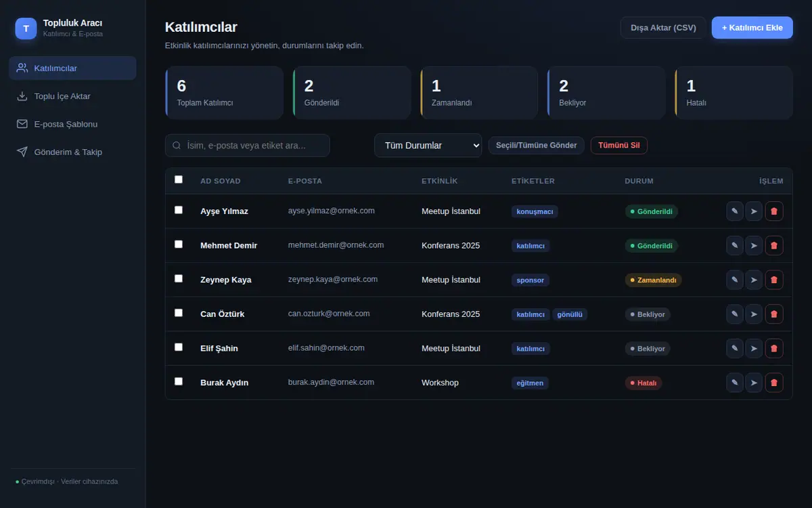
Task: Go to Katılımcılar in the sidebar
Action: pos(72,68)
